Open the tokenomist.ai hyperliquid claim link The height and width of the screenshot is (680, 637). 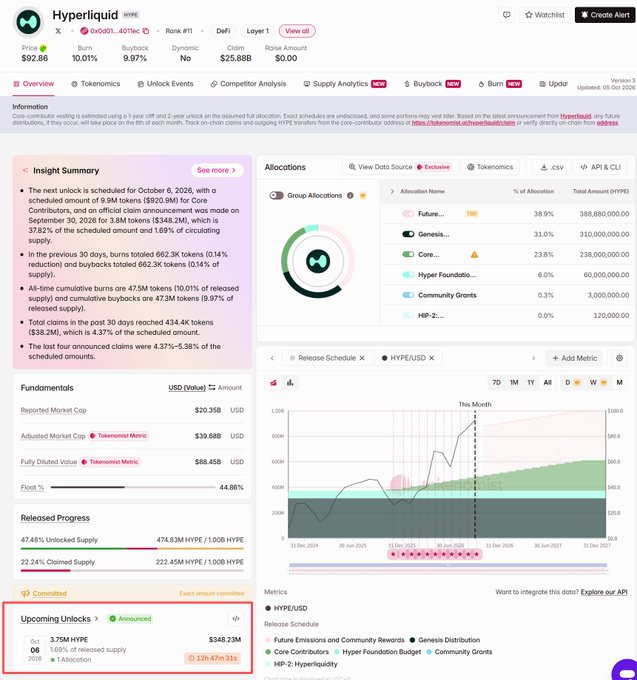(x=463, y=123)
